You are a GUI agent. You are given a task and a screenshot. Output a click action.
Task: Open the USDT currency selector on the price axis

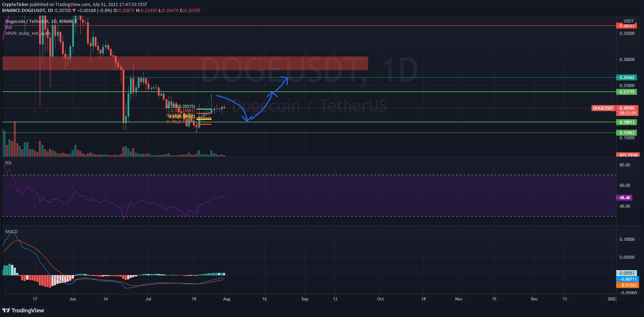coord(628,21)
